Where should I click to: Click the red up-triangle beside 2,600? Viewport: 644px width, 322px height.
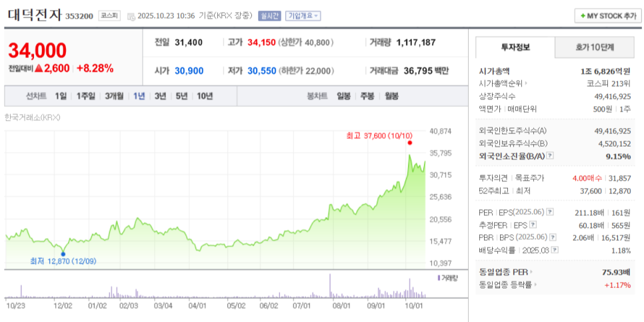[x=39, y=69]
